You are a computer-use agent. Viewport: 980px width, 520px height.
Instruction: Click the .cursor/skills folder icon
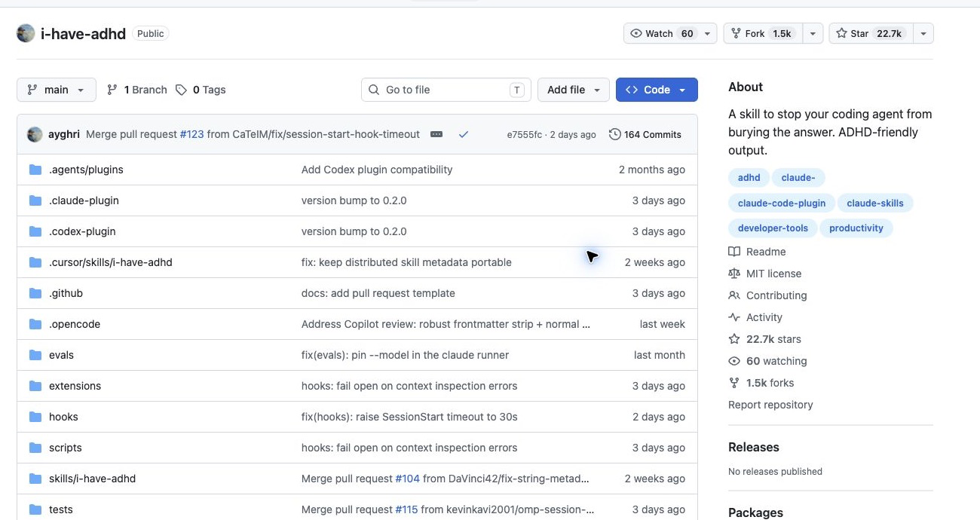pyautogui.click(x=35, y=262)
